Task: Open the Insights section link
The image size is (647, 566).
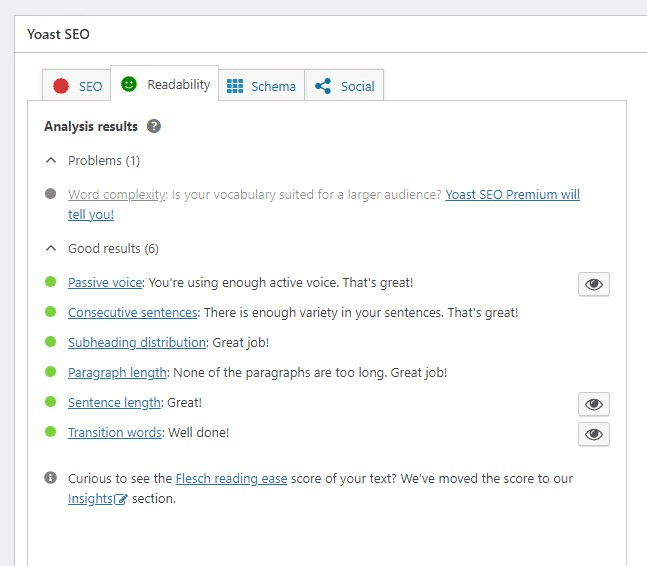Action: pyautogui.click(x=98, y=499)
